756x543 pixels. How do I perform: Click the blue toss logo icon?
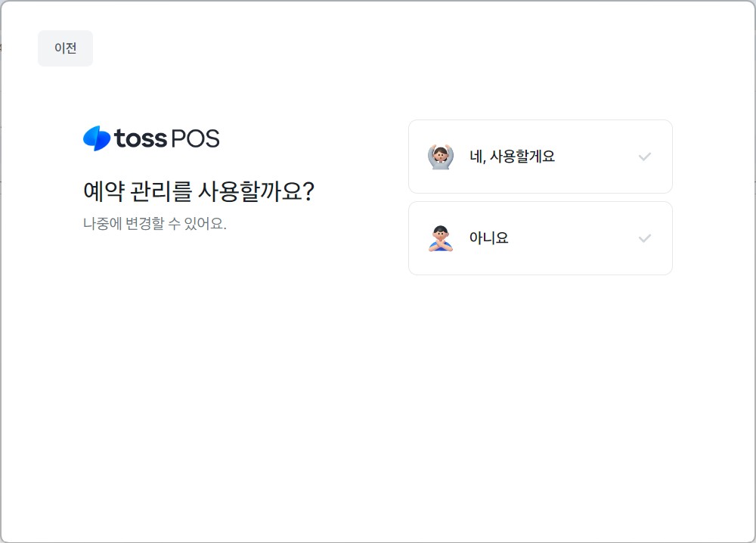[97, 138]
